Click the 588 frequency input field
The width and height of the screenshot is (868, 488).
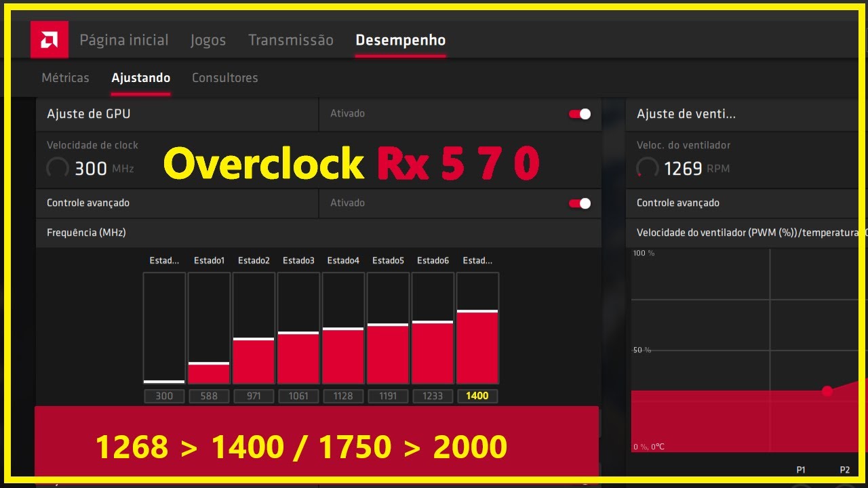pyautogui.click(x=209, y=396)
